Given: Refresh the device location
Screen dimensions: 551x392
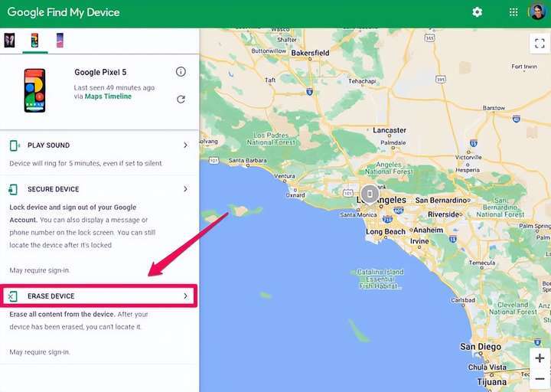Looking at the screenshot, I should point(181,100).
